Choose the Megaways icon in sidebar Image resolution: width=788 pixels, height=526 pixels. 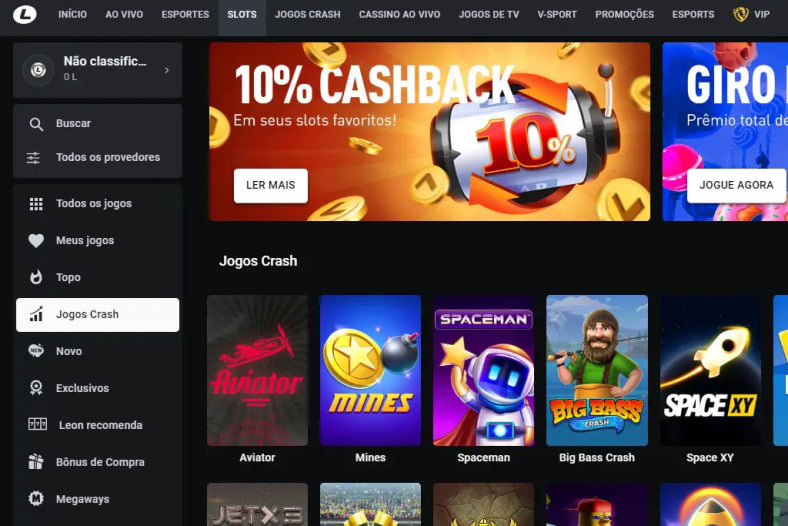pyautogui.click(x=36, y=498)
